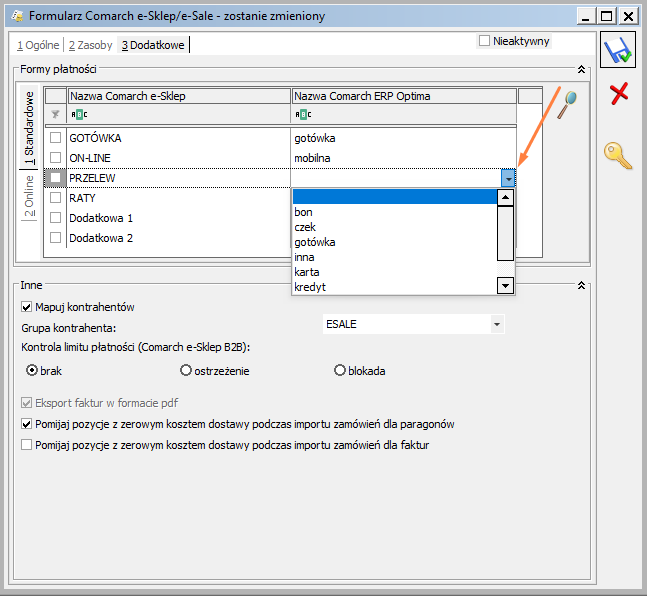Screen dimensions: 647x596
Task: Choose inna from the dropdown list
Action: point(394,257)
